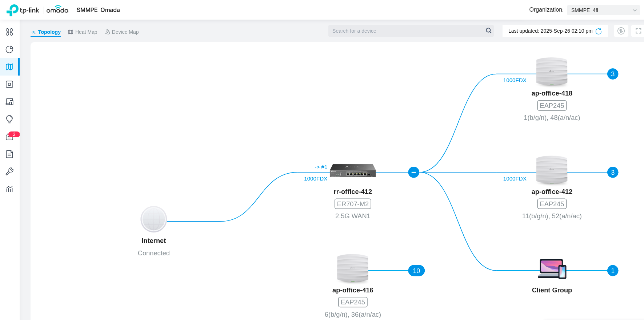The image size is (644, 320).
Task: Click the Search for a device field
Action: click(407, 31)
